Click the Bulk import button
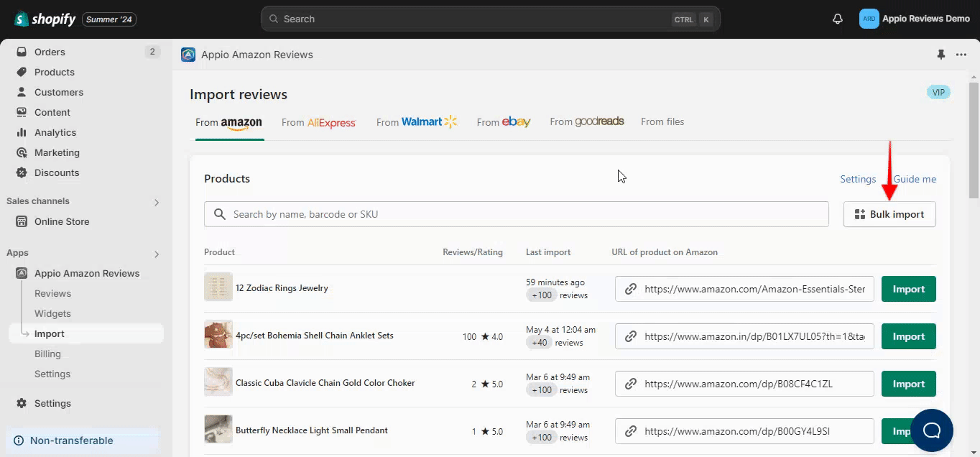Viewport: 980px width, 457px height. click(x=889, y=214)
